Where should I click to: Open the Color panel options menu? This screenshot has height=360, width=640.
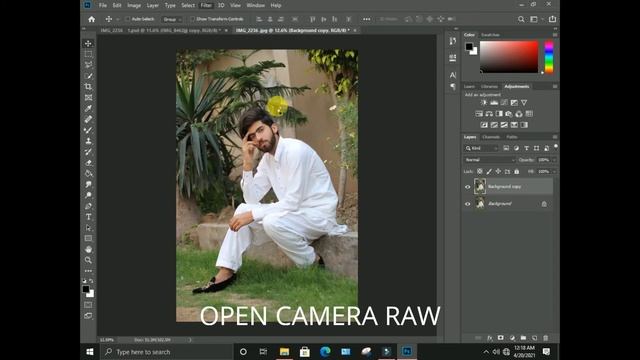(555, 35)
